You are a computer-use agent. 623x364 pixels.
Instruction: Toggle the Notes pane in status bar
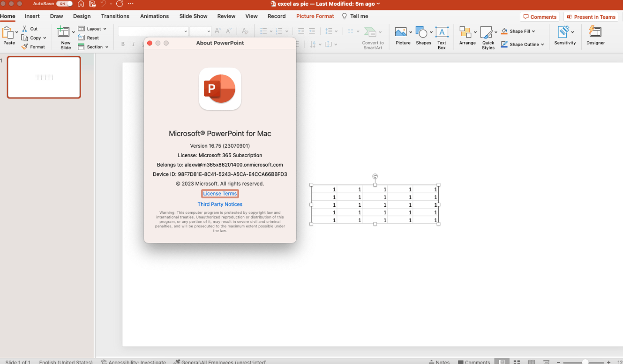[439, 362]
